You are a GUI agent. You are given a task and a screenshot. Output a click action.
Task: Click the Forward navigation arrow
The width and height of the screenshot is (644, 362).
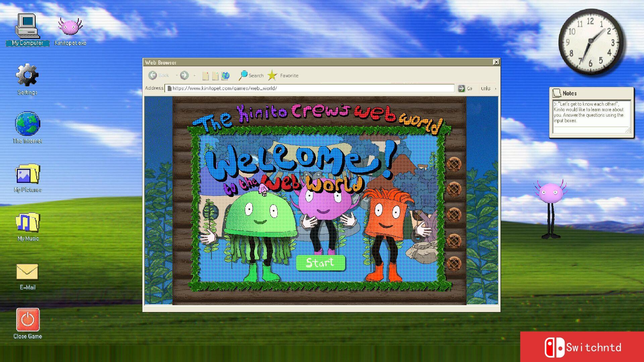[x=184, y=75]
